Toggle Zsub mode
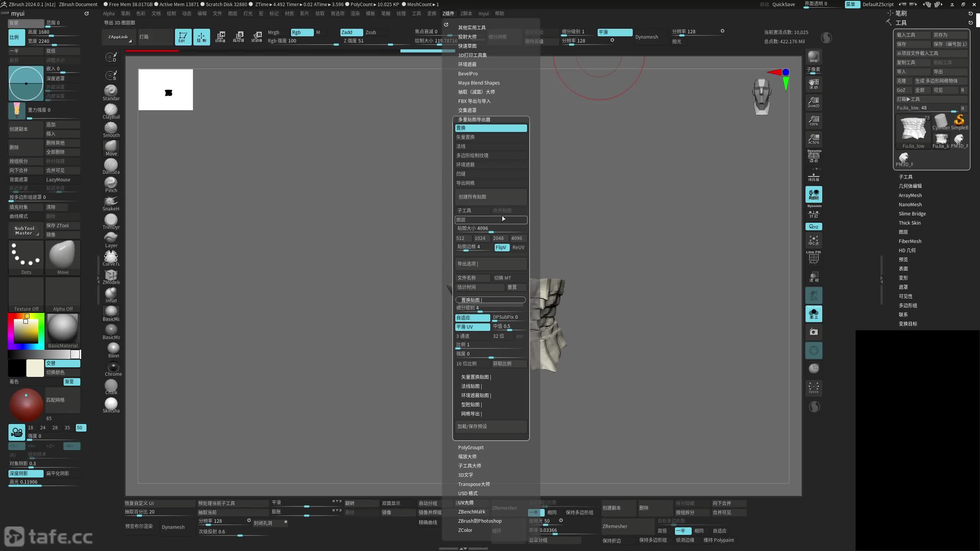Viewport: 980px width, 551px height. click(x=371, y=33)
